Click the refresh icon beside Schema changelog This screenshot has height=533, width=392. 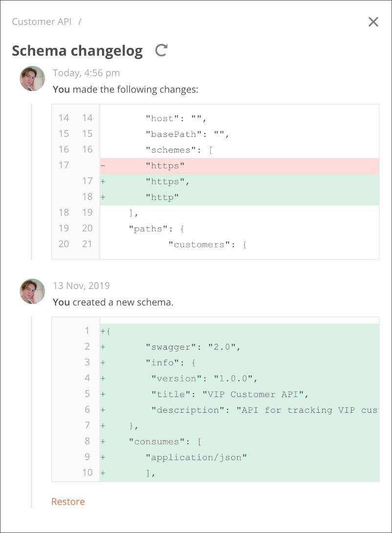coord(161,50)
